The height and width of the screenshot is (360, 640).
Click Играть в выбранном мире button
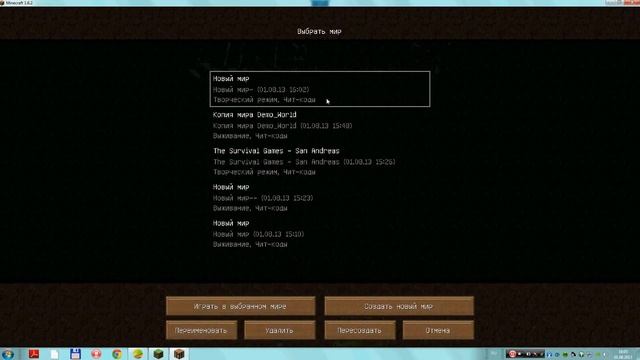(240, 306)
